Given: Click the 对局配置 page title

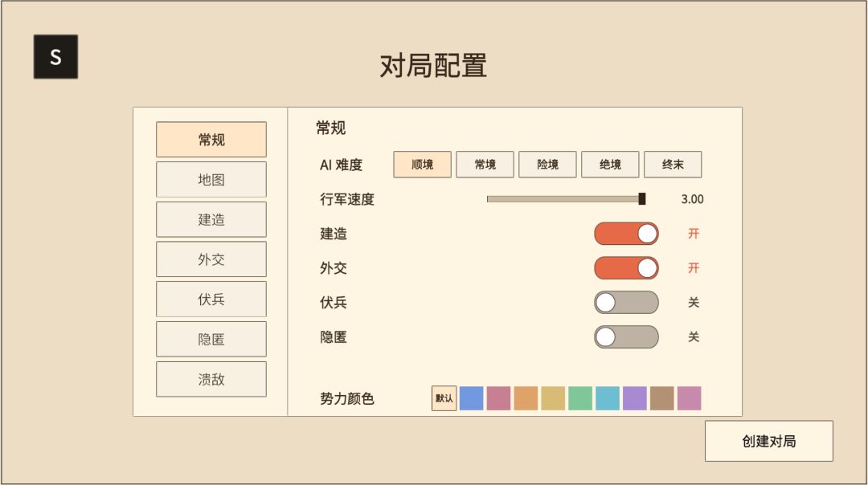Looking at the screenshot, I should pyautogui.click(x=433, y=66).
